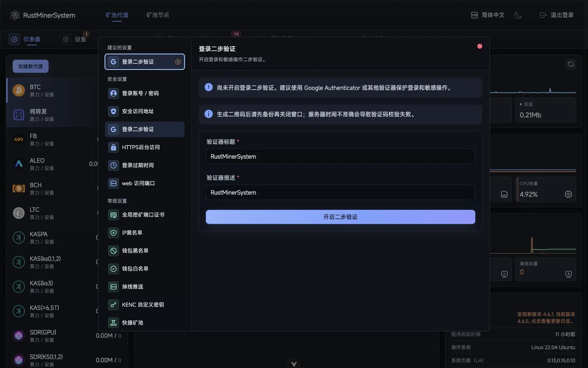Screen dimensions: 588x368
Task: Open suggested 登录二步验证 item with warning badge
Action: (x=145, y=62)
